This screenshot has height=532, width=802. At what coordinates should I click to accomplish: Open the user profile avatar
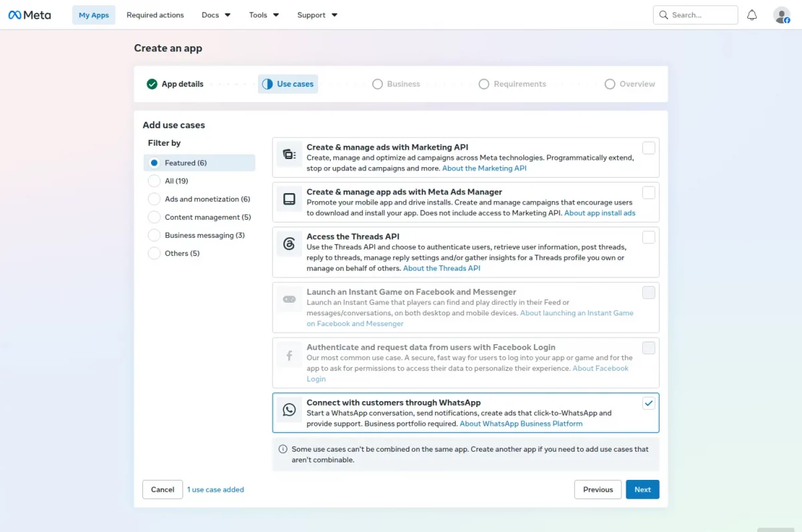click(x=781, y=15)
